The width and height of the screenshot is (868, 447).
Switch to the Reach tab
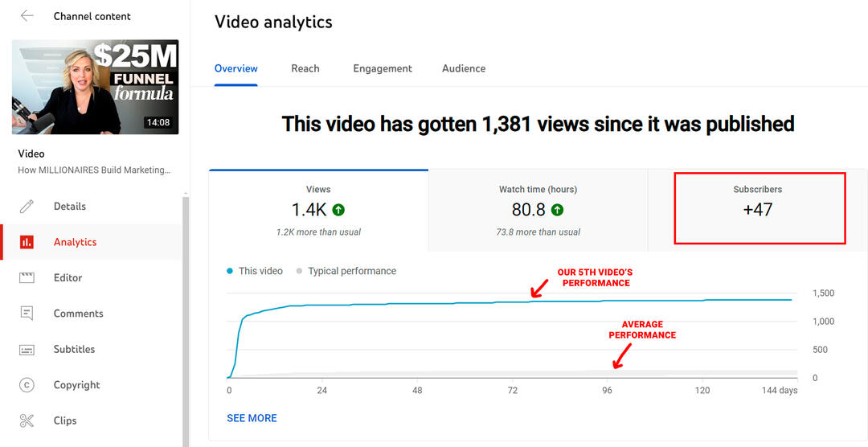click(305, 68)
